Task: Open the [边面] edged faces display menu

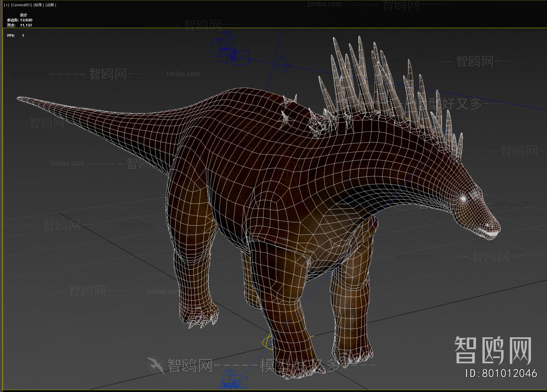Action: pyautogui.click(x=51, y=5)
